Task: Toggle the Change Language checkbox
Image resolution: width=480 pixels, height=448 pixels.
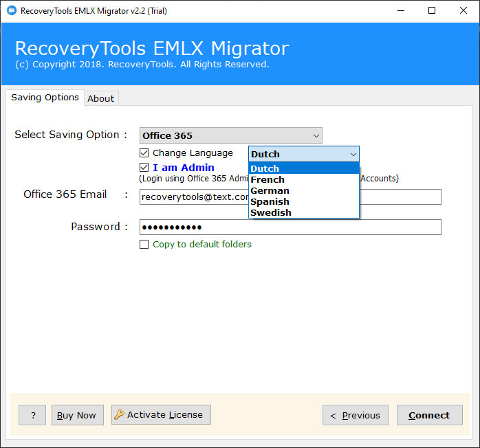Action: click(144, 153)
